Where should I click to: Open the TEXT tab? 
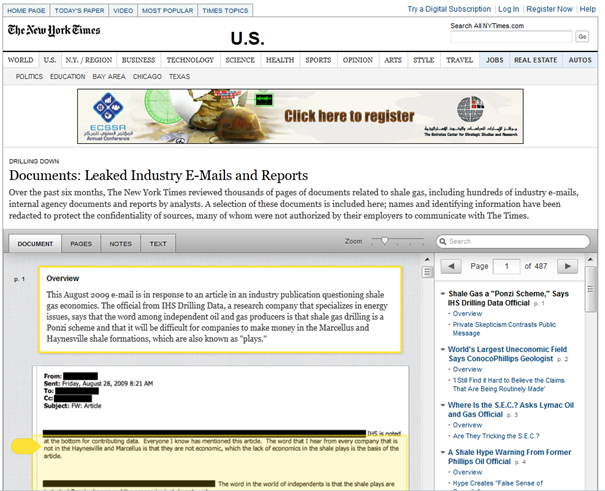pyautogui.click(x=158, y=244)
